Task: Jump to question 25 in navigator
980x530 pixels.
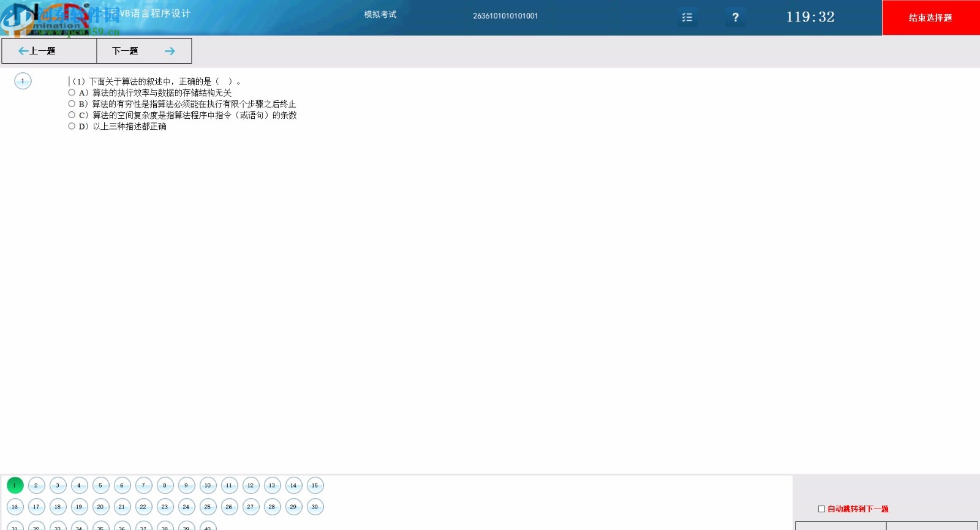Action: tap(208, 507)
